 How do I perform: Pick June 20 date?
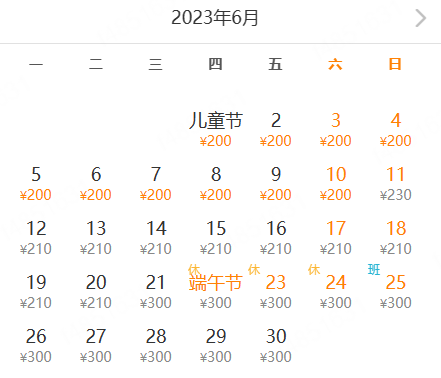point(96,291)
